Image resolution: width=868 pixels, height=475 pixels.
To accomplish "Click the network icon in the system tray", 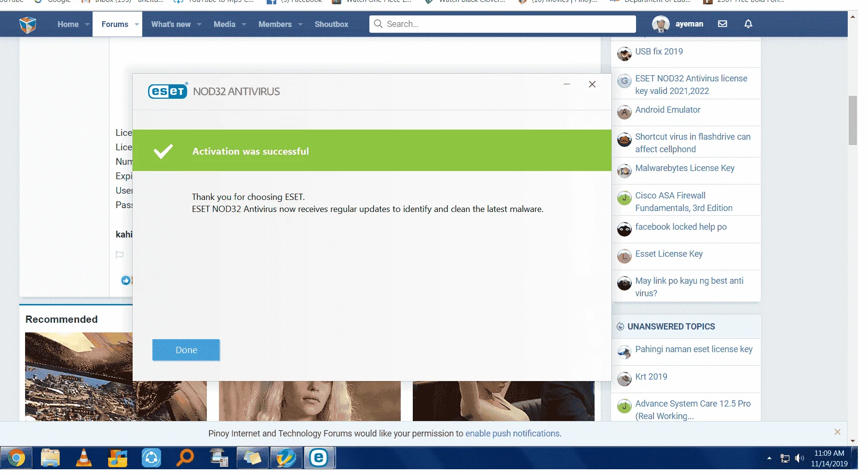I will click(785, 459).
